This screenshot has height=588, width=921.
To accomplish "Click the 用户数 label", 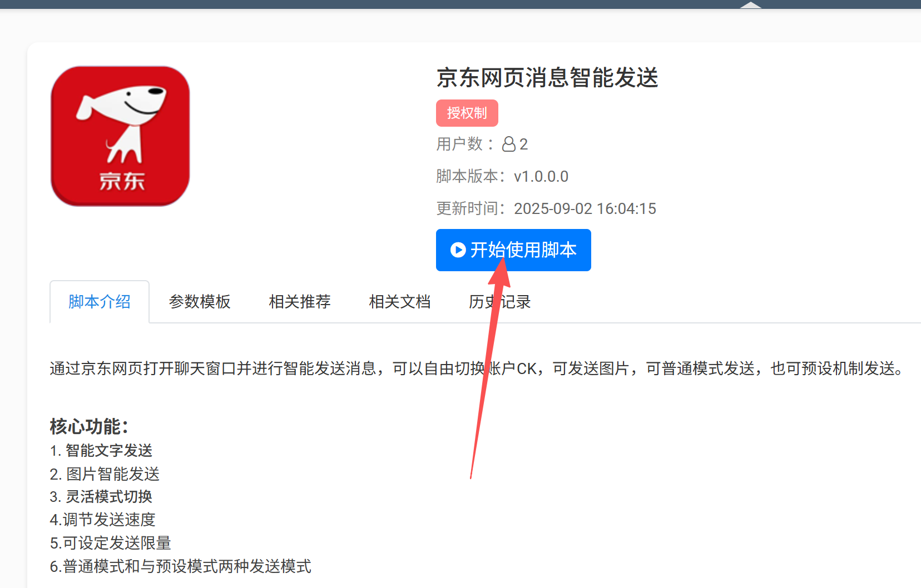I will pyautogui.click(x=459, y=144).
